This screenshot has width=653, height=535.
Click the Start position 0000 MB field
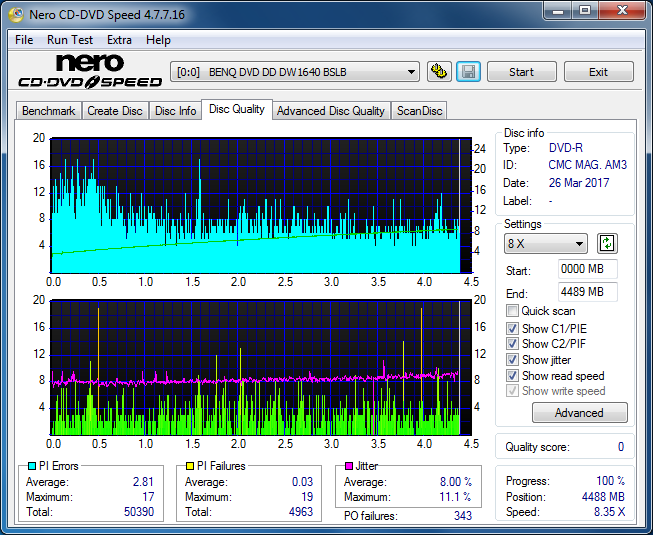pos(587,269)
